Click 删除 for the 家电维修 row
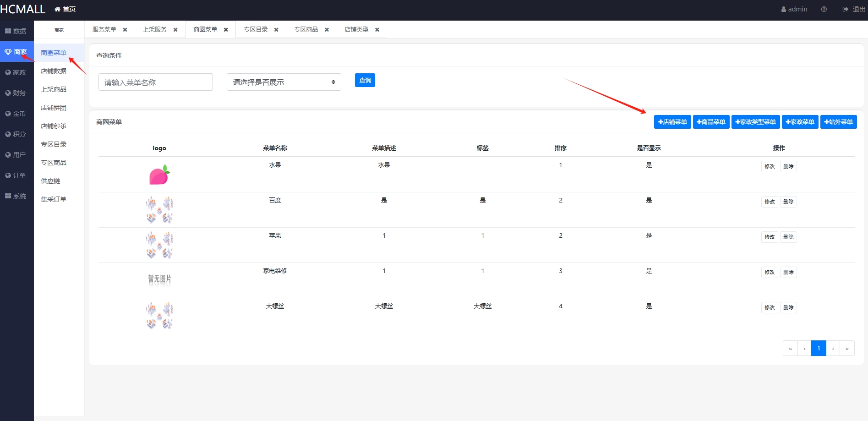The height and width of the screenshot is (421, 868). pos(788,272)
